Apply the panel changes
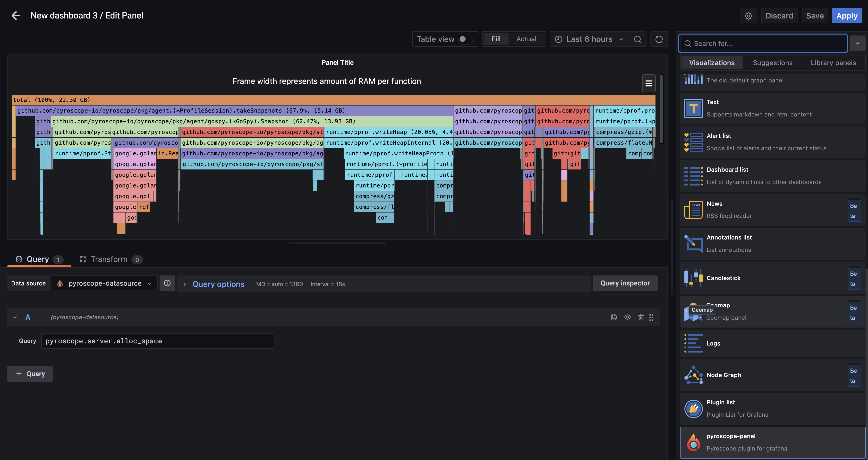This screenshot has width=868, height=460. 847,16
